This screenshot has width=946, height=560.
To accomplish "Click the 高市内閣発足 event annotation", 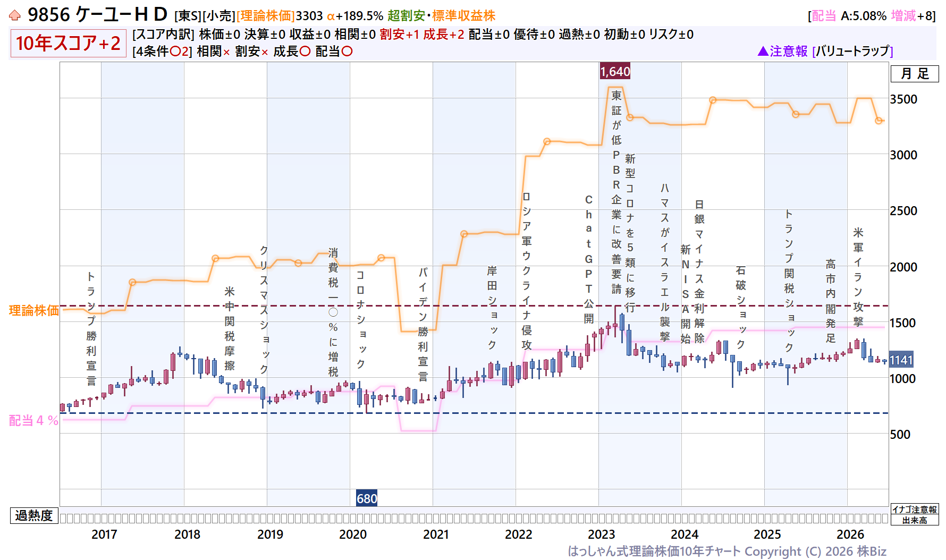I will click(831, 301).
